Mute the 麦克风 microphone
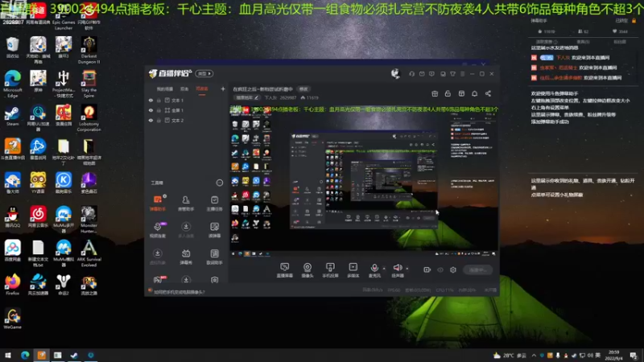The height and width of the screenshot is (362, 644). tap(374, 269)
